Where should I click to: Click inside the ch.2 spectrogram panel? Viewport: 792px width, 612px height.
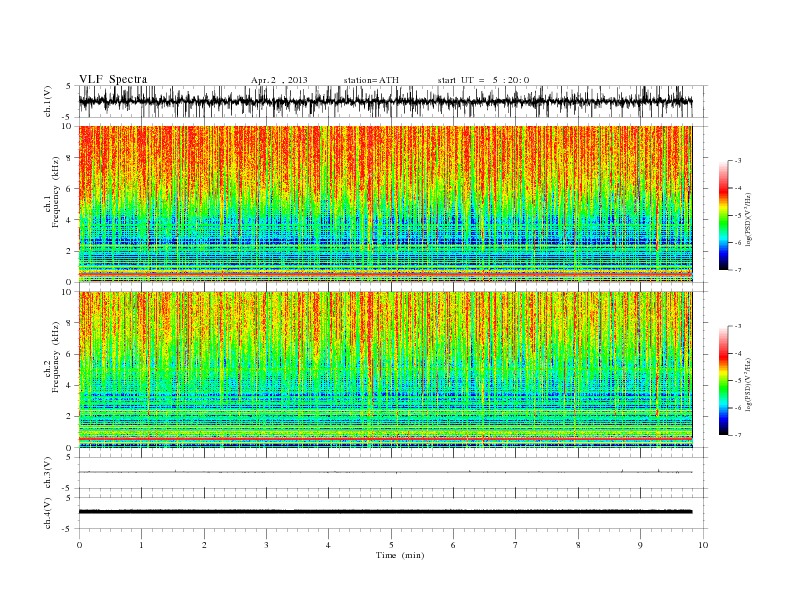[385, 370]
